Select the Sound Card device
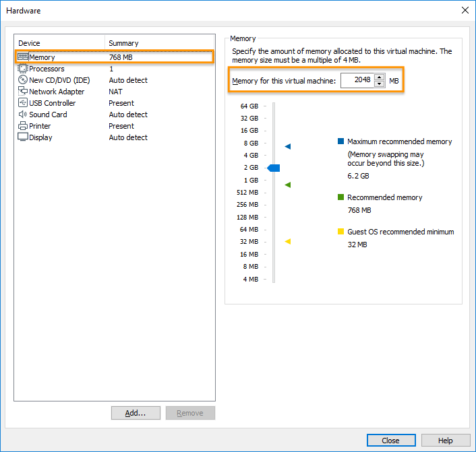 48,115
